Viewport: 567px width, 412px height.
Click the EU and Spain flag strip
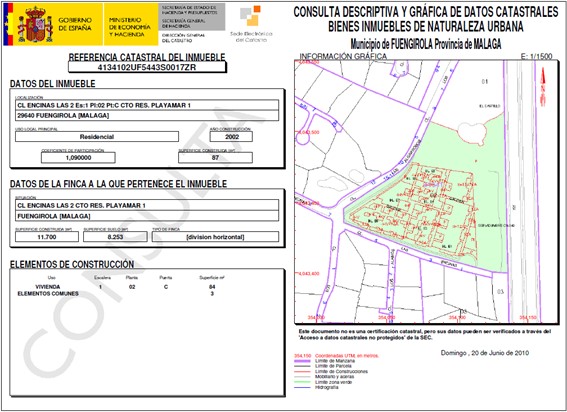click(8, 24)
